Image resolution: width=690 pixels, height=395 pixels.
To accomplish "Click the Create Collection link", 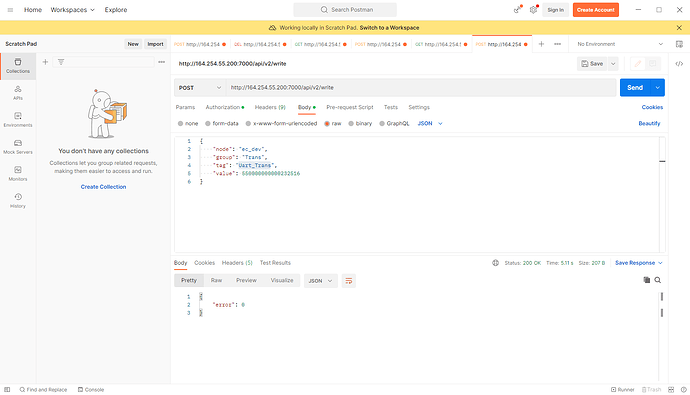I will coord(103,187).
